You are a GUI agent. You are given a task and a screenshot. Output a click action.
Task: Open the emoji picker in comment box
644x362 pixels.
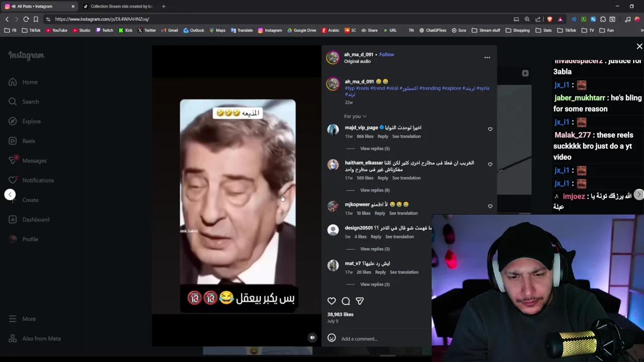[332, 338]
